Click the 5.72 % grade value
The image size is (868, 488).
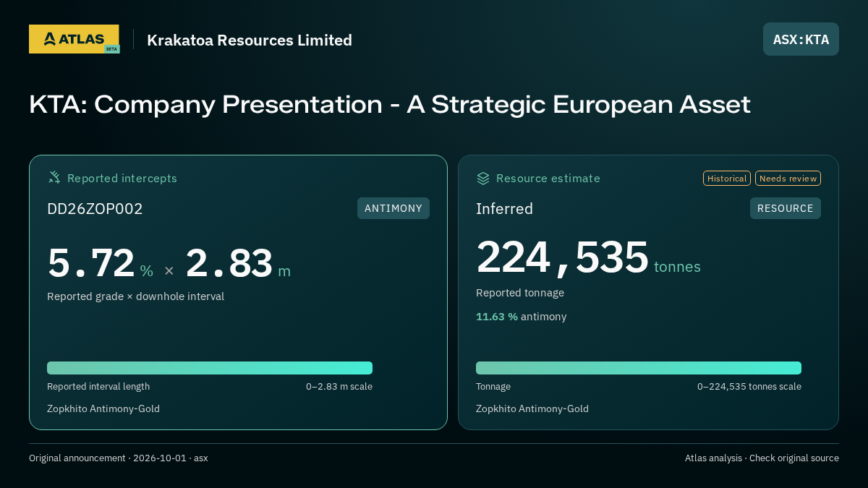(101, 263)
